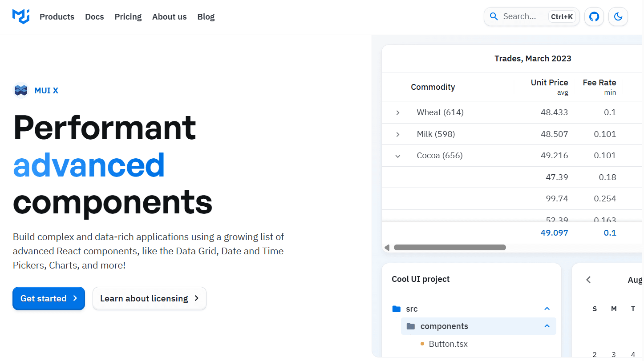
Task: Click the magnifier icon in the search box
Action: coord(494,17)
